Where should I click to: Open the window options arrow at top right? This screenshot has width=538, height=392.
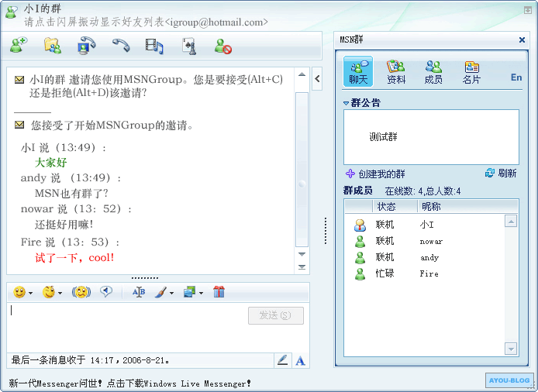528,10
